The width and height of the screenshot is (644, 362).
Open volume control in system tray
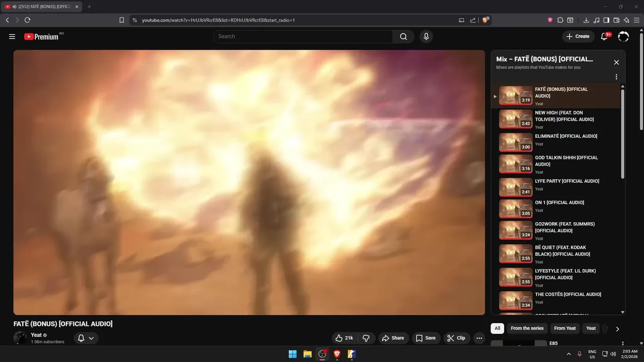[613, 354]
